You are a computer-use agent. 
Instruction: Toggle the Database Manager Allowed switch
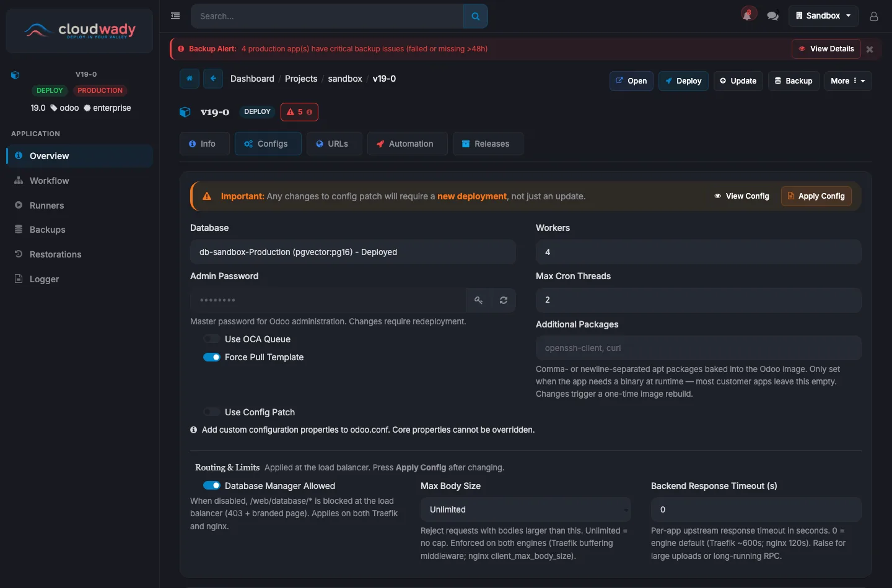click(x=212, y=486)
